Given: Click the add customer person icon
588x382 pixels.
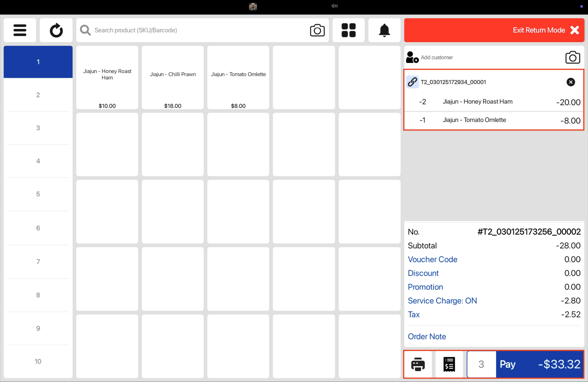Looking at the screenshot, I should tap(412, 57).
